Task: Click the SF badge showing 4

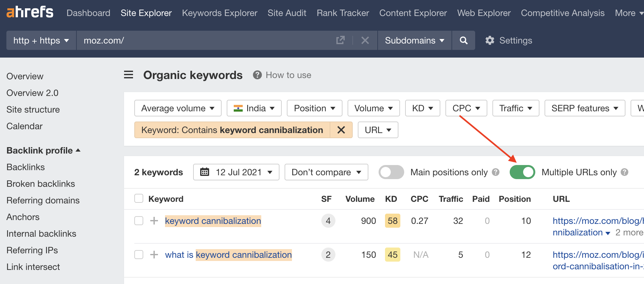Action: point(328,221)
